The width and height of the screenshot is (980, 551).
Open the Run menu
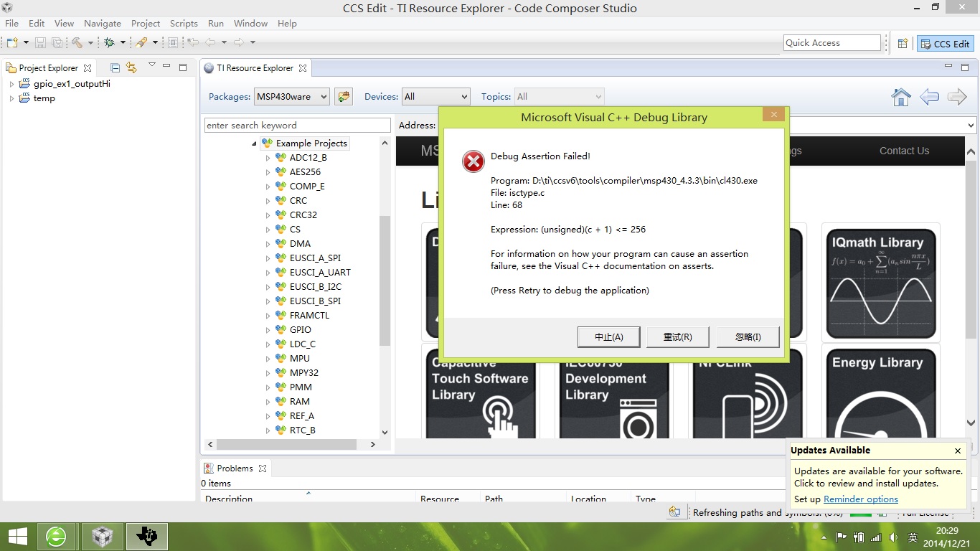[x=215, y=23]
